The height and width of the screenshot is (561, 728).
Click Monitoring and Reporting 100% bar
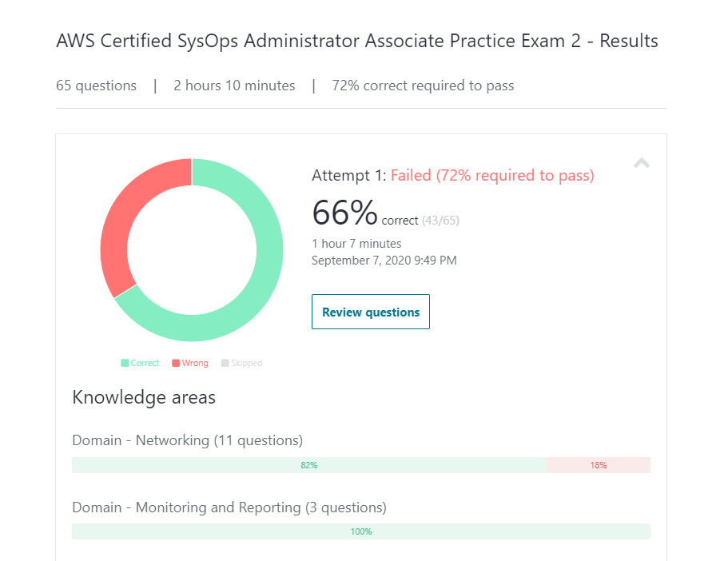point(361,531)
